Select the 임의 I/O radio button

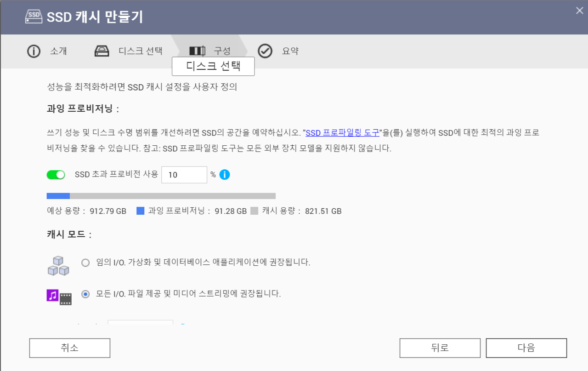click(85, 263)
